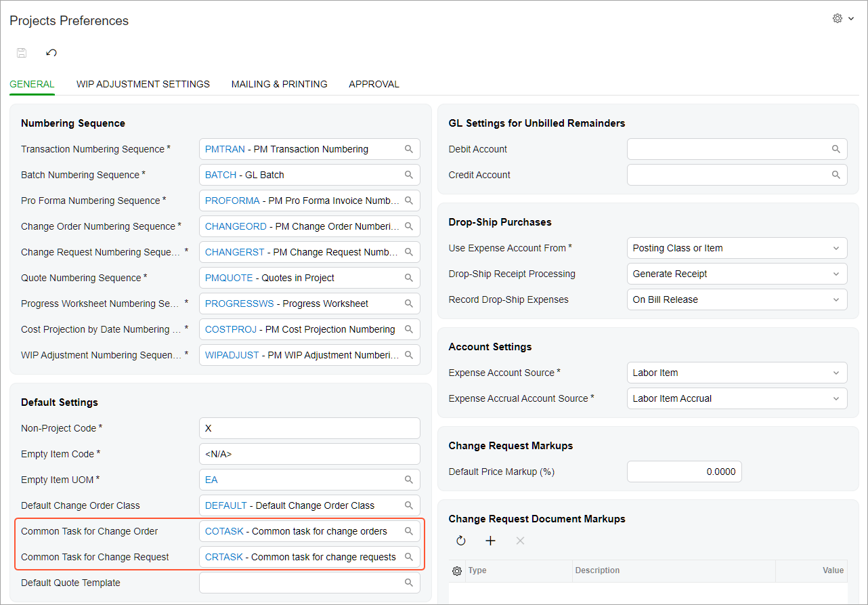Click the Save disk icon
This screenshot has height=605, width=868.
(x=22, y=53)
